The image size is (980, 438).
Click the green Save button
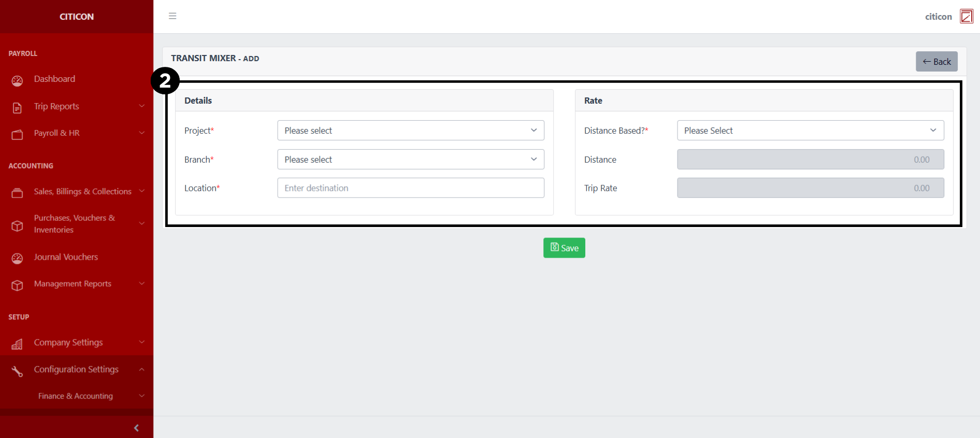coord(564,248)
